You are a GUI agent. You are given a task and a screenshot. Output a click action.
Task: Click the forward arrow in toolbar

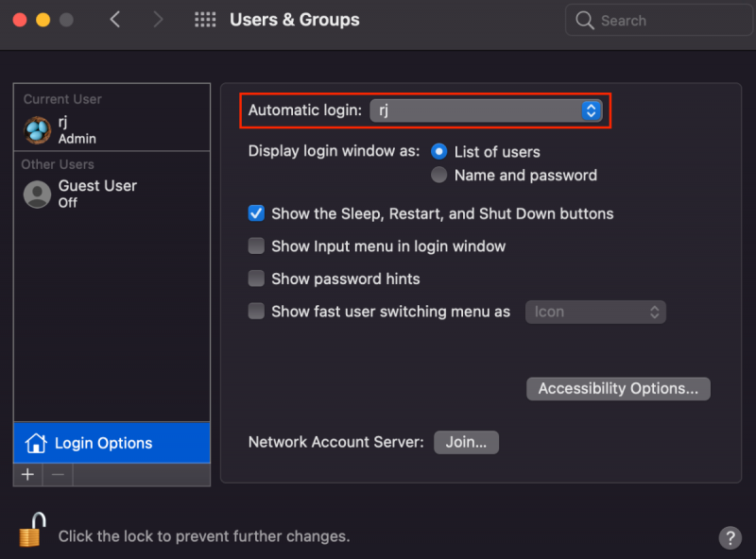158,20
